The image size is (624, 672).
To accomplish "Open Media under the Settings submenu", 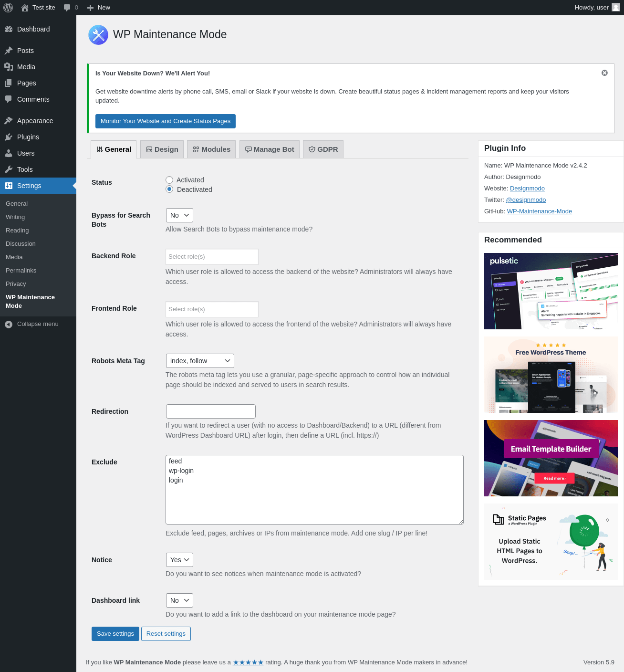I will 14,257.
